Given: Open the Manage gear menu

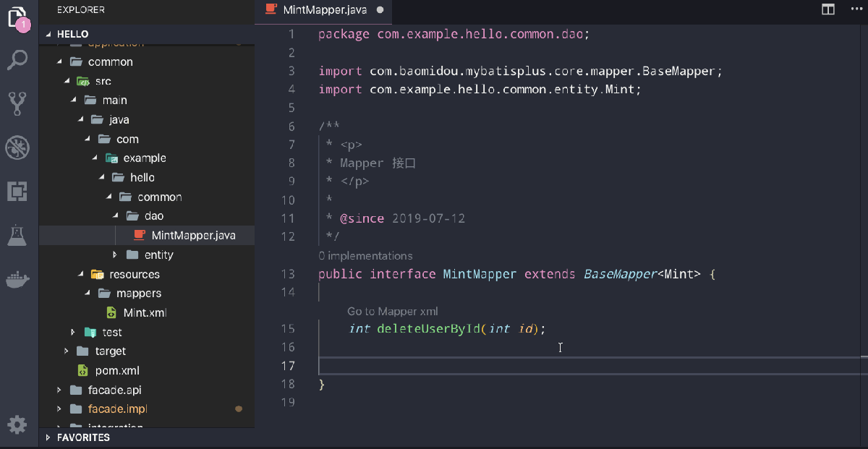Looking at the screenshot, I should point(18,424).
